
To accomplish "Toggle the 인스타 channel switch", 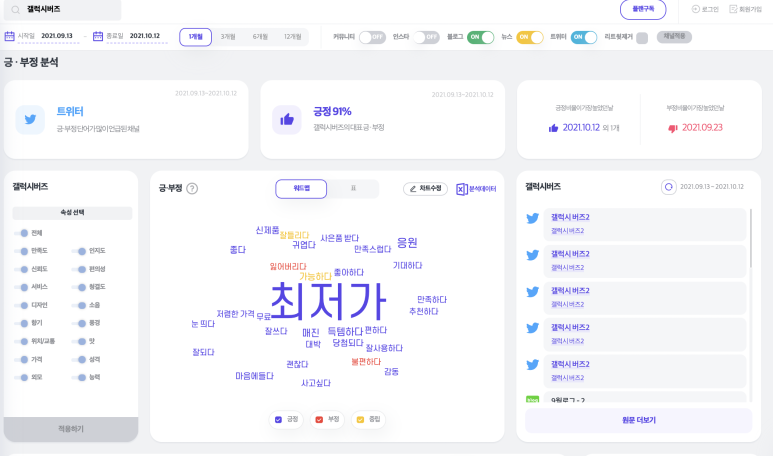I will pyautogui.click(x=426, y=37).
